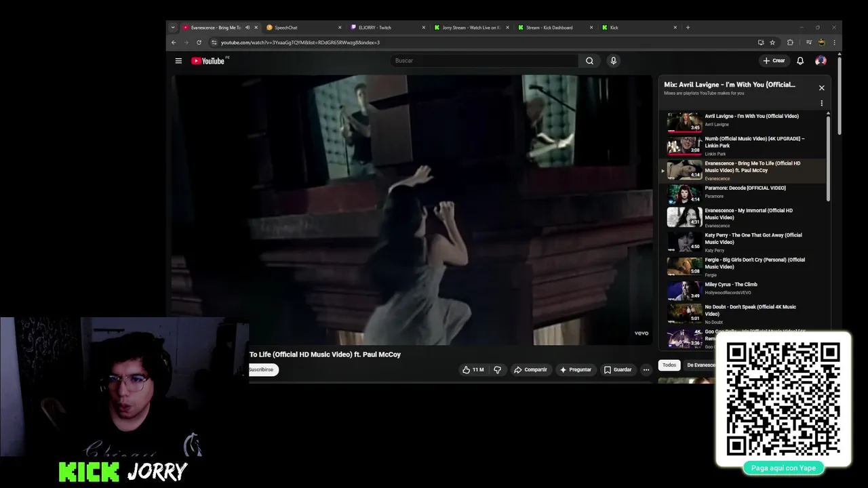Image resolution: width=868 pixels, height=488 pixels.
Task: Expand the tab search dropdown arrow
Action: [172, 28]
